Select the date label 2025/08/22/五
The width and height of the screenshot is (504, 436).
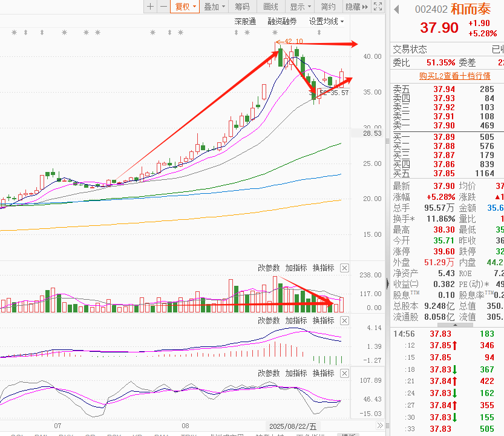pyautogui.click(x=293, y=426)
